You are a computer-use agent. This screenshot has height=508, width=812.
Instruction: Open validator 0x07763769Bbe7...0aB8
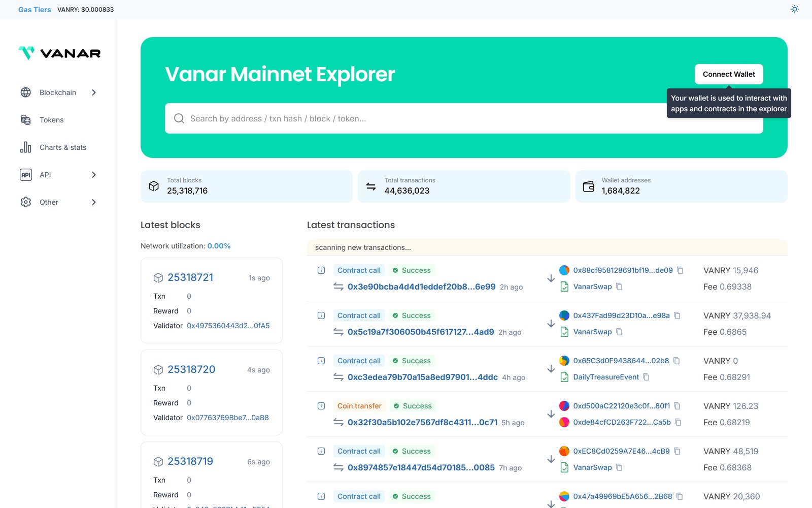(228, 418)
